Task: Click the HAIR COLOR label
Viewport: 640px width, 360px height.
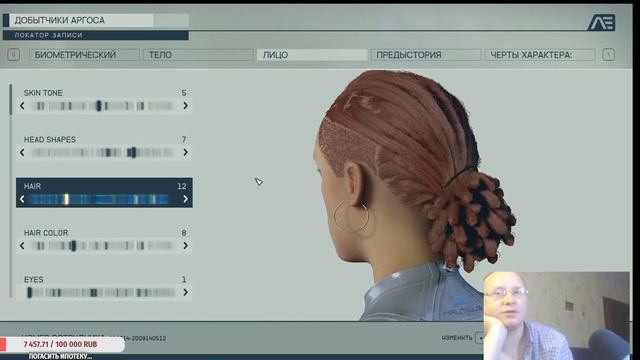Action: tap(46, 233)
